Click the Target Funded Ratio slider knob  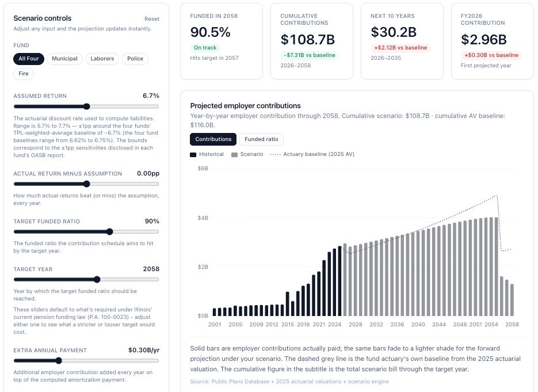pyautogui.click(x=110, y=232)
